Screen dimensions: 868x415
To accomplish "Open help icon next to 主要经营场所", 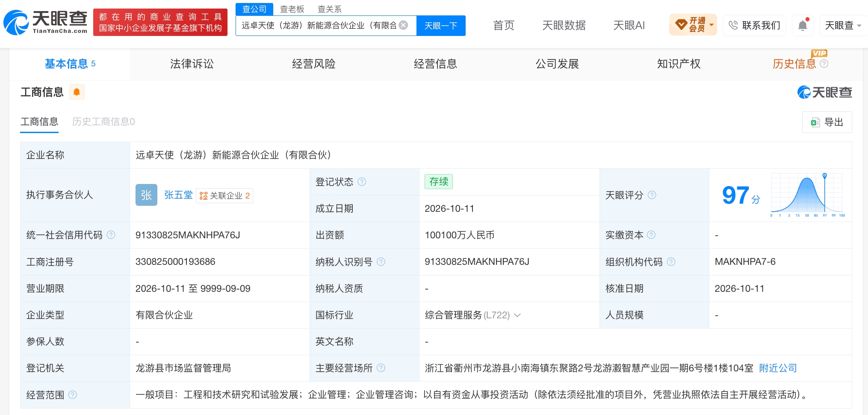I will coord(381,368).
